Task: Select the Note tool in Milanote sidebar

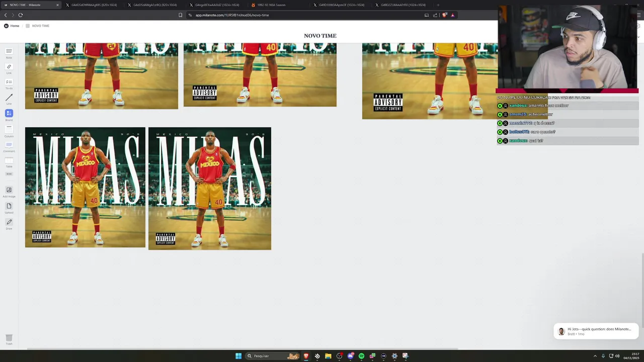Action: 9,52
